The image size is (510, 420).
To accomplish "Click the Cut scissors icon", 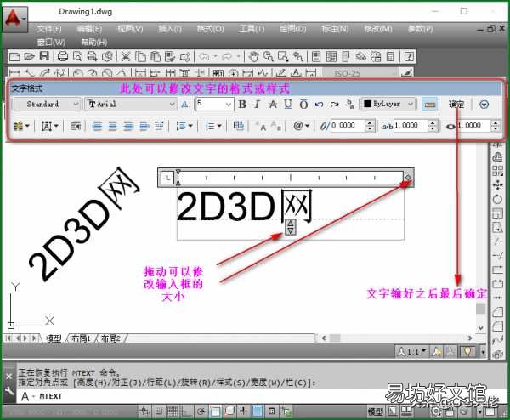I will coord(126,57).
